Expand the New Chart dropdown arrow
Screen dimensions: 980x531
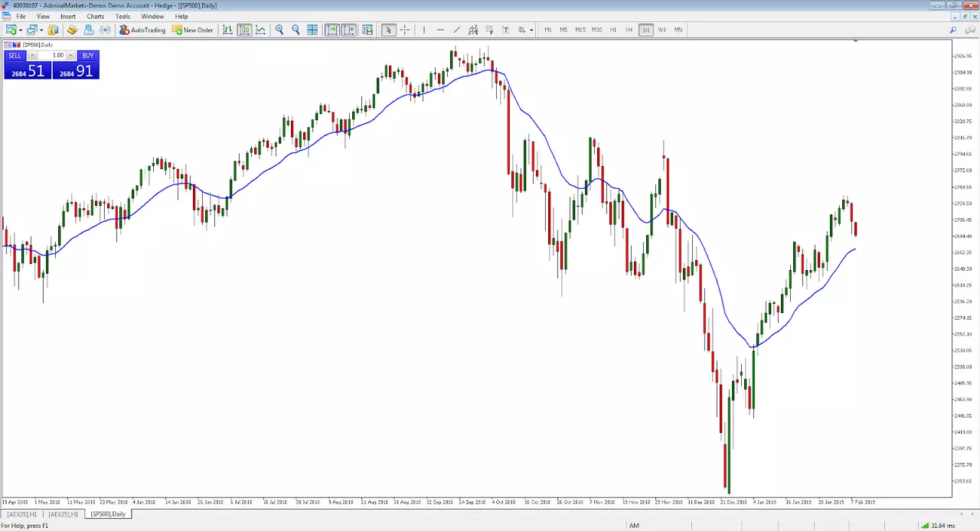click(x=21, y=30)
